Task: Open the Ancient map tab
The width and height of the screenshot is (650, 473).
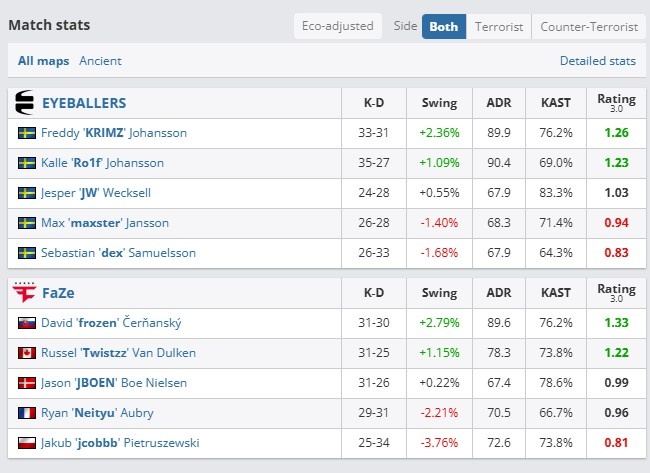Action: pos(100,61)
